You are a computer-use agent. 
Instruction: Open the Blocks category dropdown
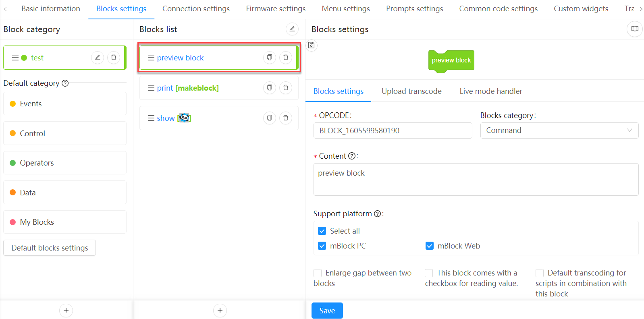click(x=559, y=130)
